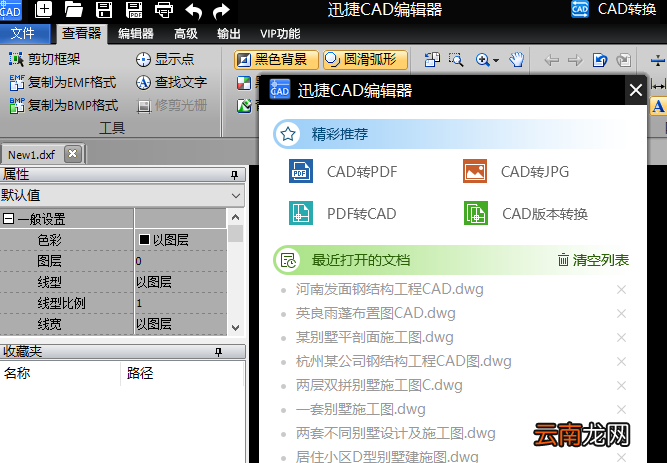667x463 pixels.
Task: Remove 英良雨蓬布置图CAD.dwg from recent list
Action: click(x=621, y=314)
